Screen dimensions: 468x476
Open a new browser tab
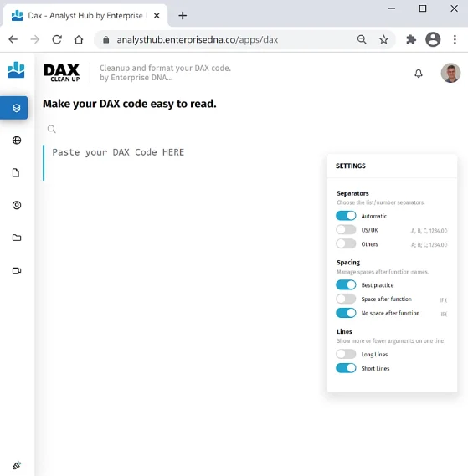click(x=183, y=16)
